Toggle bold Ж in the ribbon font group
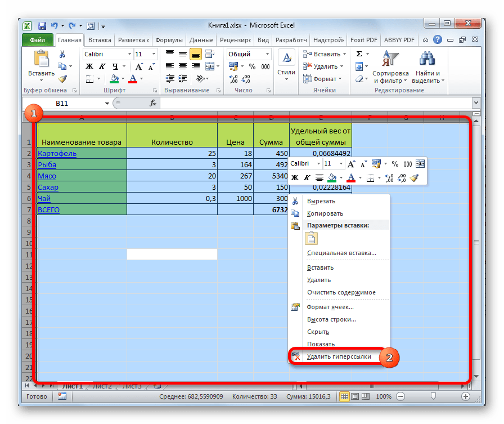The width and height of the screenshot is (504, 424). click(89, 66)
